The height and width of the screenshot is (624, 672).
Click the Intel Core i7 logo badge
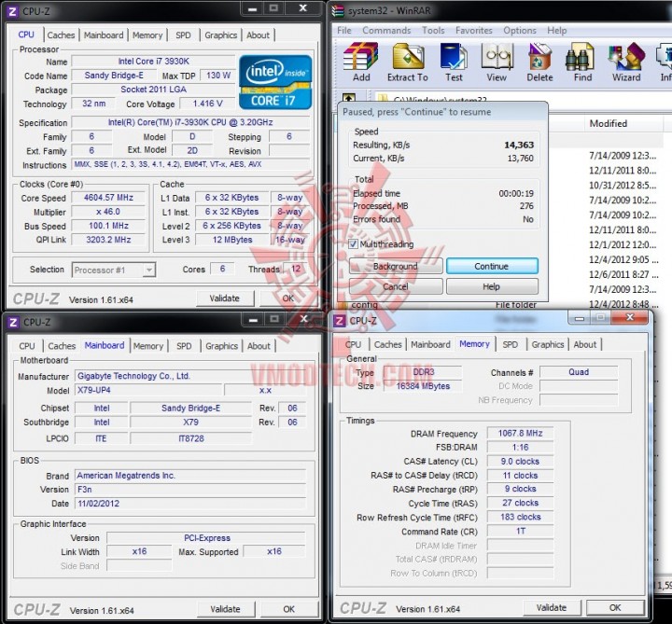click(275, 82)
